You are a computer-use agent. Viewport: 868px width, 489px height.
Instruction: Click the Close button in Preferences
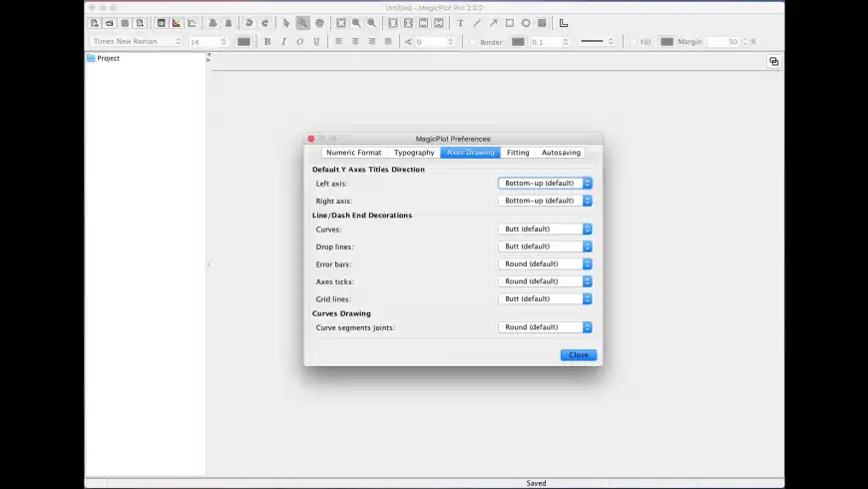pyautogui.click(x=579, y=355)
